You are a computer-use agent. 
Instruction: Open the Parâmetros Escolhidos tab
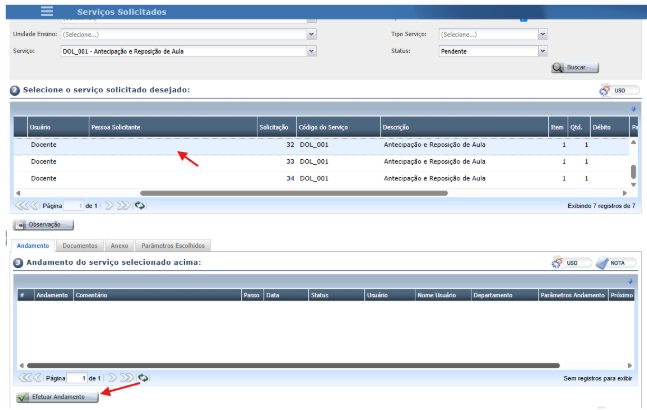point(173,245)
